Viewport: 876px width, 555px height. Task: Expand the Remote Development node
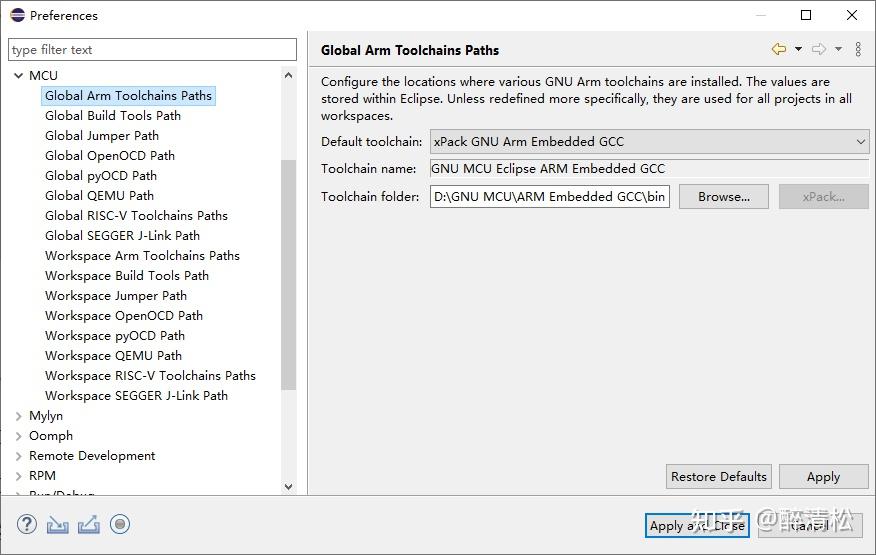tap(19, 456)
